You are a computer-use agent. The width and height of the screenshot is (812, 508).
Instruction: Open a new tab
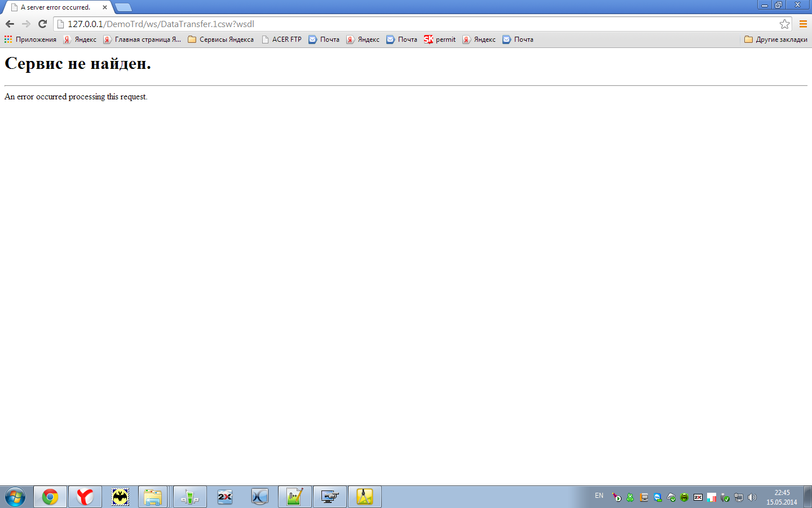123,7
